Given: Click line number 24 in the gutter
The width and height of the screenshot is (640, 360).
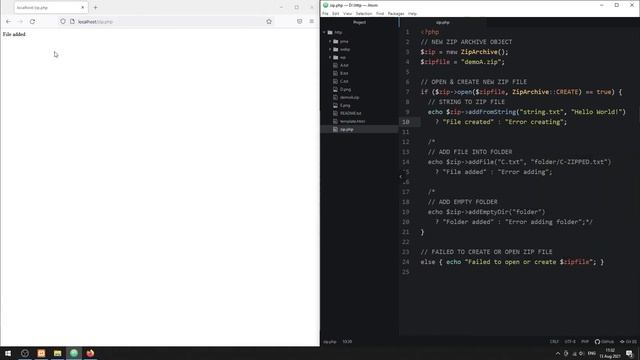Looking at the screenshot, I should click(406, 262).
